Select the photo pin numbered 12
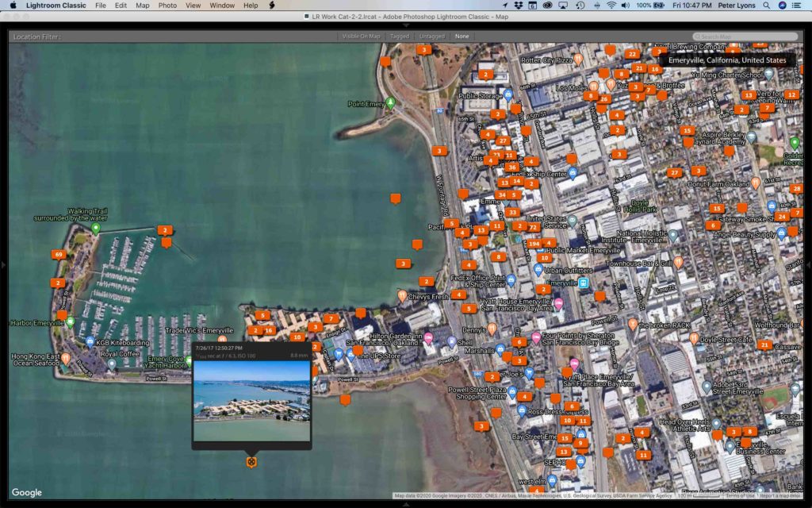 click(791, 95)
